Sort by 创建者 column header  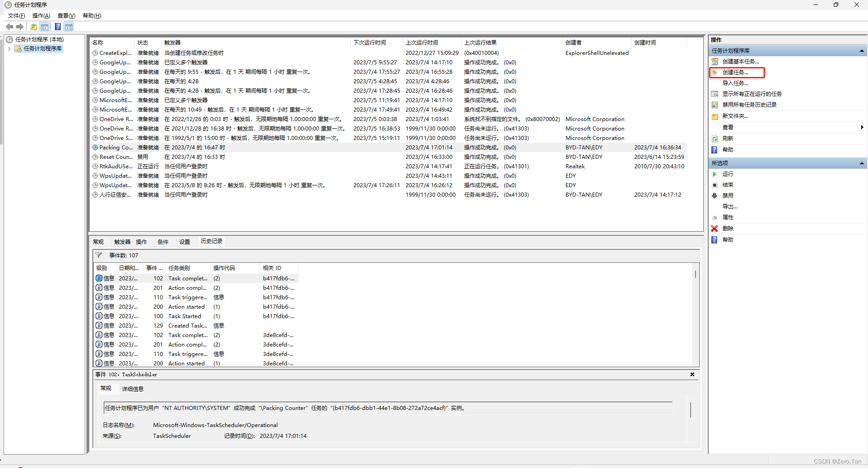click(597, 43)
